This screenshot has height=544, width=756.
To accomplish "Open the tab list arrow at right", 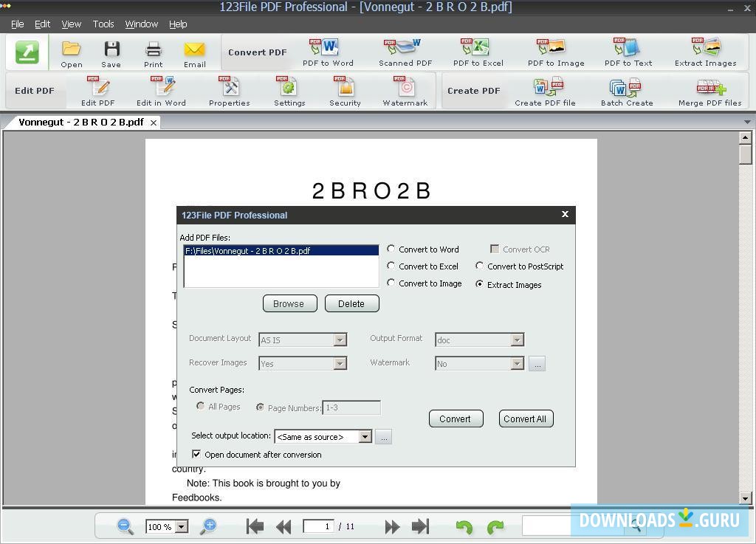I will (747, 122).
